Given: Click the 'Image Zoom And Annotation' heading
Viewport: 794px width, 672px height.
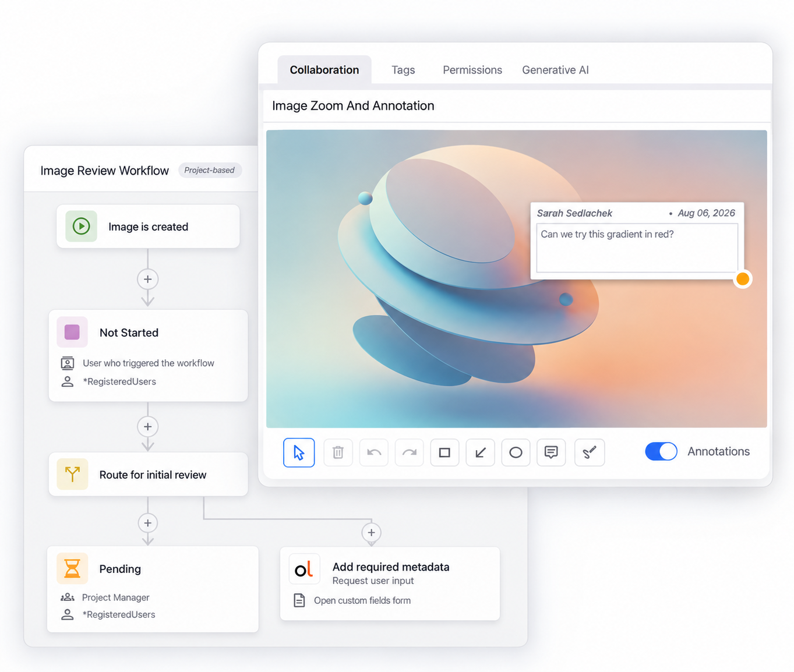Looking at the screenshot, I should click(353, 105).
